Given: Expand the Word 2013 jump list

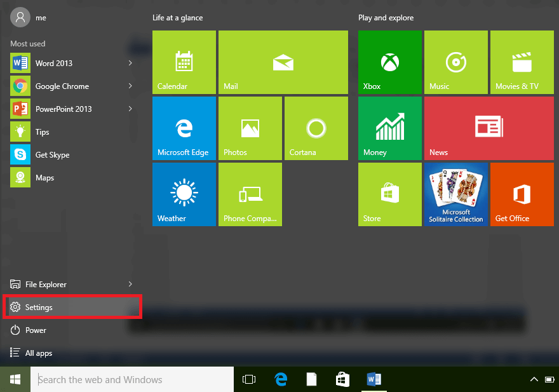Looking at the screenshot, I should [x=130, y=63].
